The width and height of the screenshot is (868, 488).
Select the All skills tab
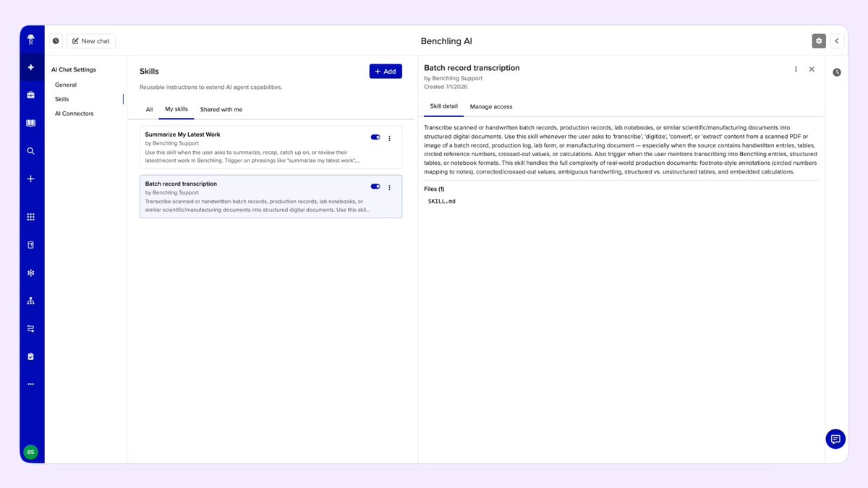click(149, 109)
